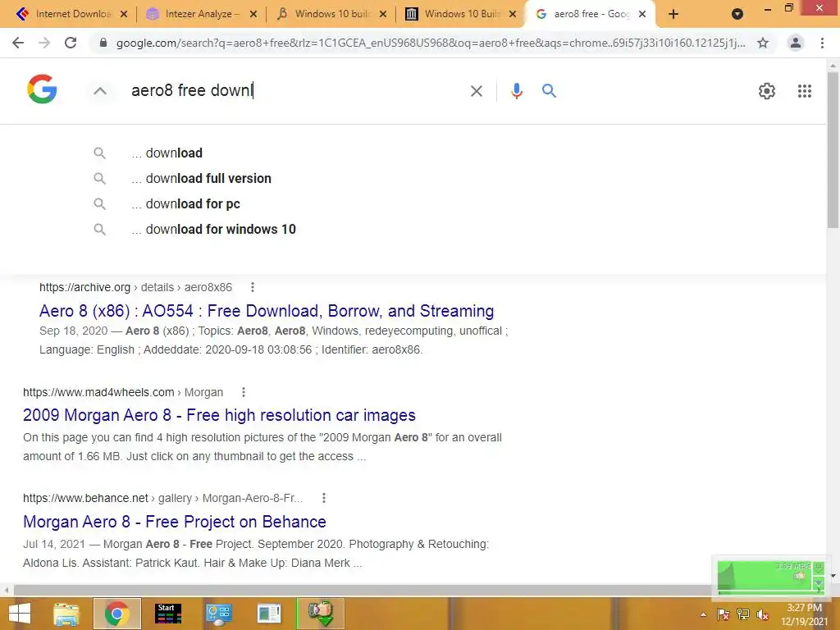Open options menu for behance.net result
This screenshot has height=630, width=840.
point(323,498)
